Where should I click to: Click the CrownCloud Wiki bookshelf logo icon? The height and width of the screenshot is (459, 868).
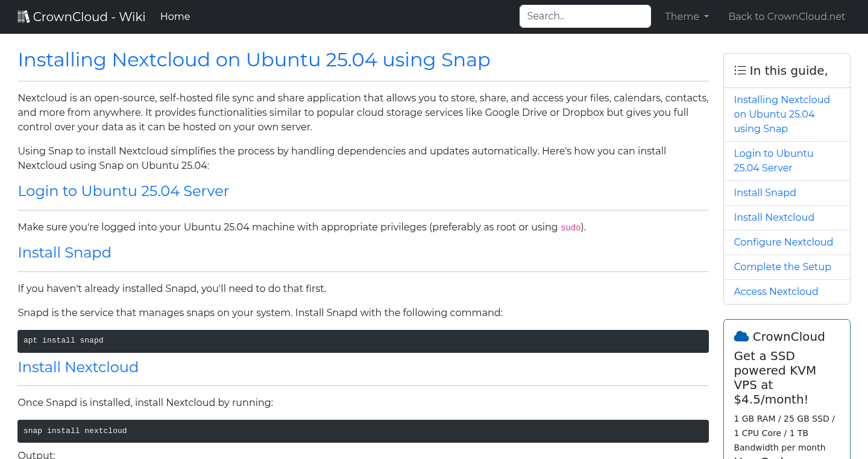point(24,16)
